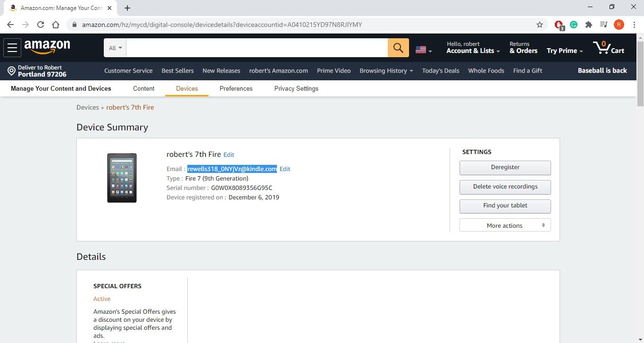The height and width of the screenshot is (343, 644).
Task: Go to New Releases
Action: coord(221,70)
